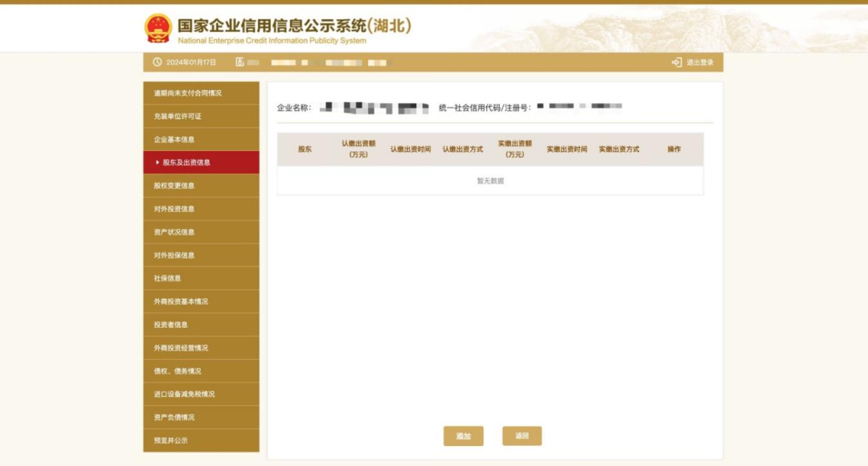Open 股权变更信息 in the sidebar
This screenshot has height=466, width=868.
pos(201,186)
